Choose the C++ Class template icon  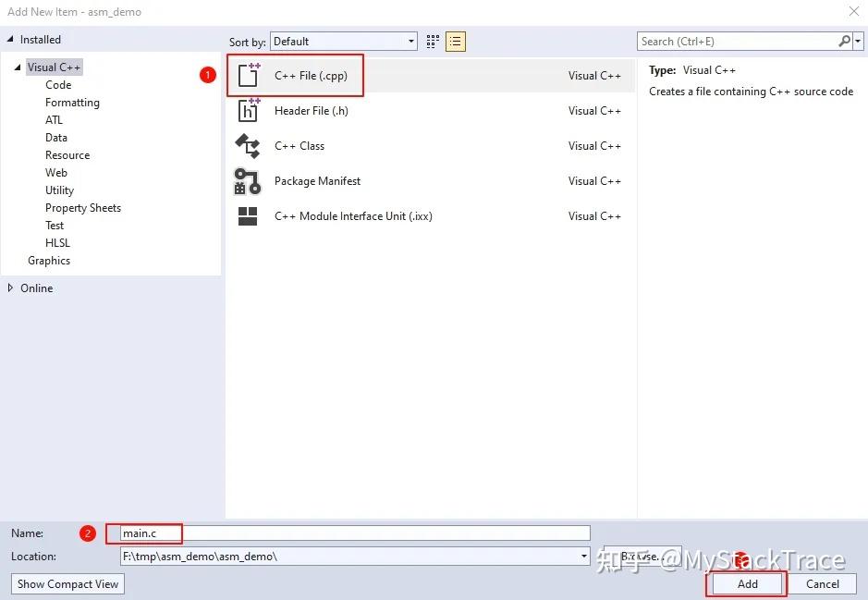pyautogui.click(x=248, y=145)
